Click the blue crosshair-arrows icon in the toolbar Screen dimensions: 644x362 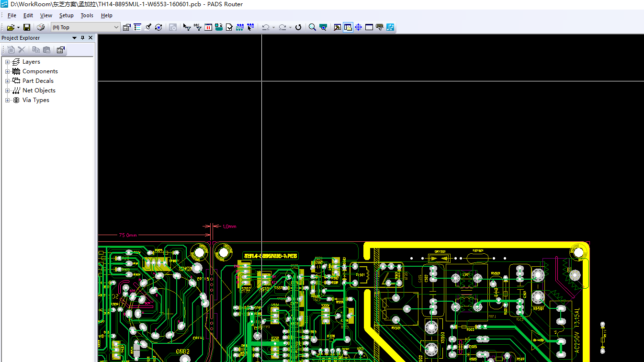pyautogui.click(x=358, y=27)
